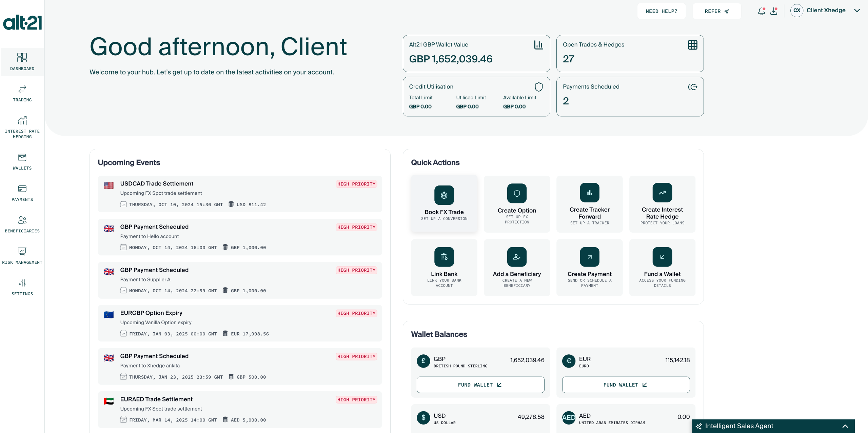Click the Create Payment arrow icon
The width and height of the screenshot is (868, 433).
(589, 257)
